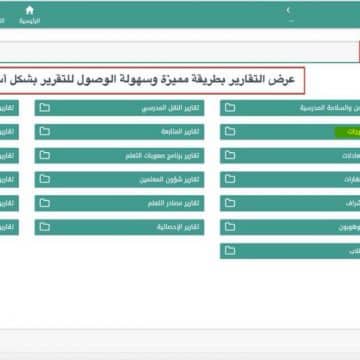
Task: Click folder icon of تقارير المتابعة
Action: pos(45,132)
